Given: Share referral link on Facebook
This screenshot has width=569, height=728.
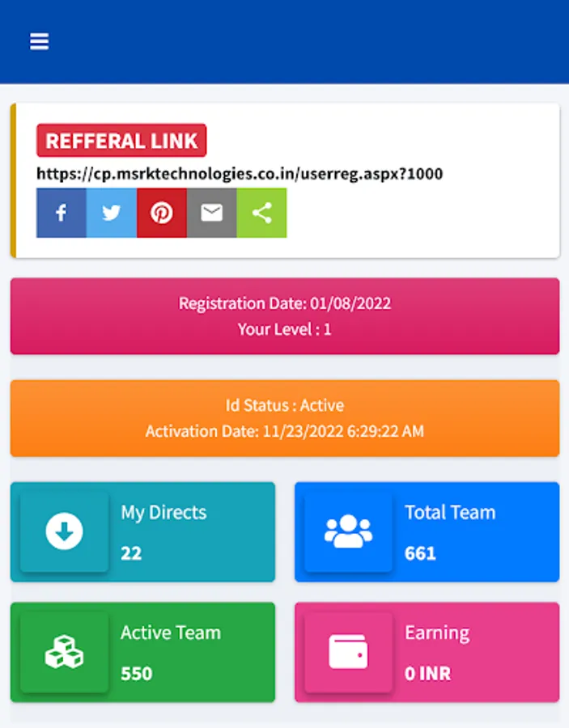Looking at the screenshot, I should (62, 213).
